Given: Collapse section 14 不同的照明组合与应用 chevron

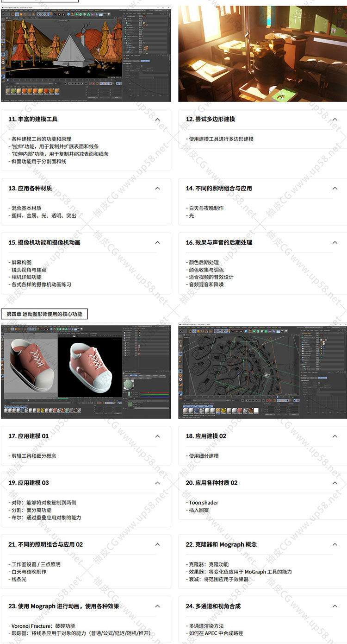Looking at the screenshot, I should pos(335,189).
